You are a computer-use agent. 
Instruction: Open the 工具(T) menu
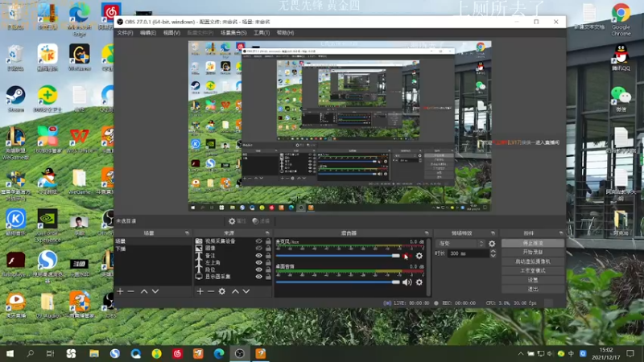point(261,33)
